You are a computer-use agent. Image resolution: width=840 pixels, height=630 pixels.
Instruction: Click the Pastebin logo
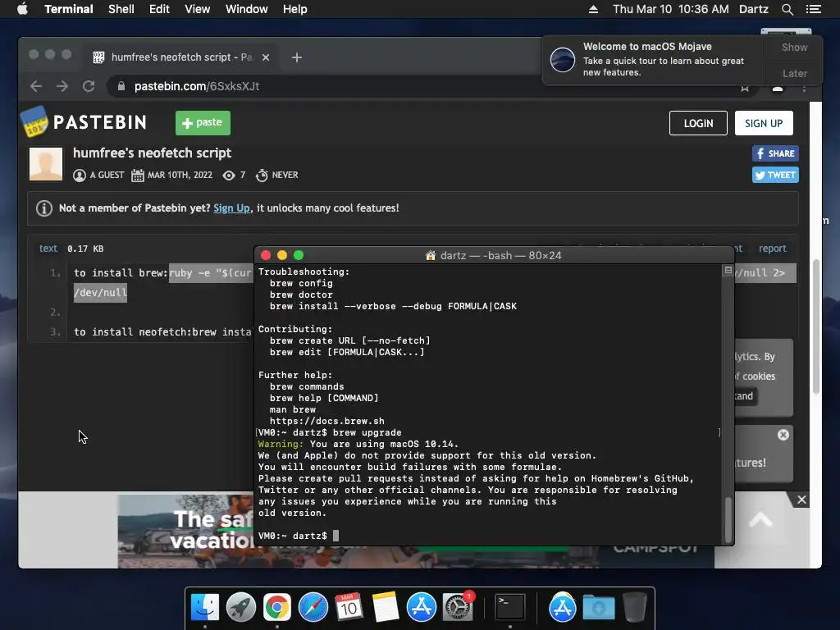pos(84,121)
